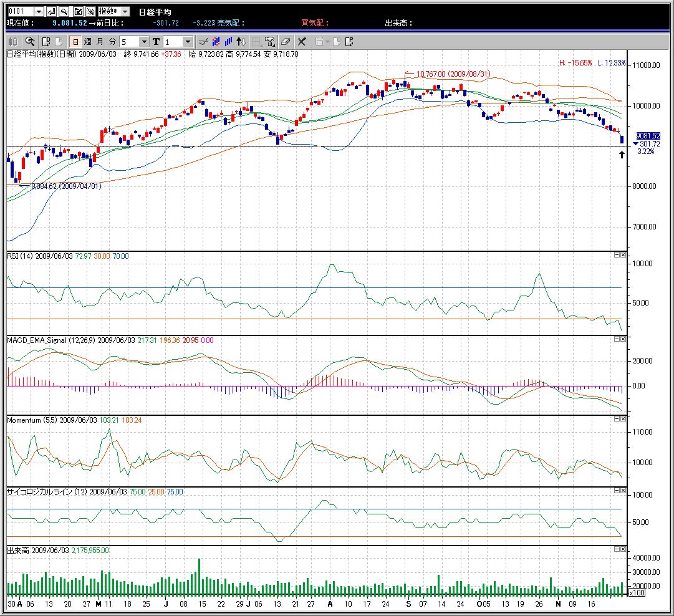Switch chart to weekly (週) timeframe
This screenshot has height=616, width=674.
pyautogui.click(x=87, y=42)
